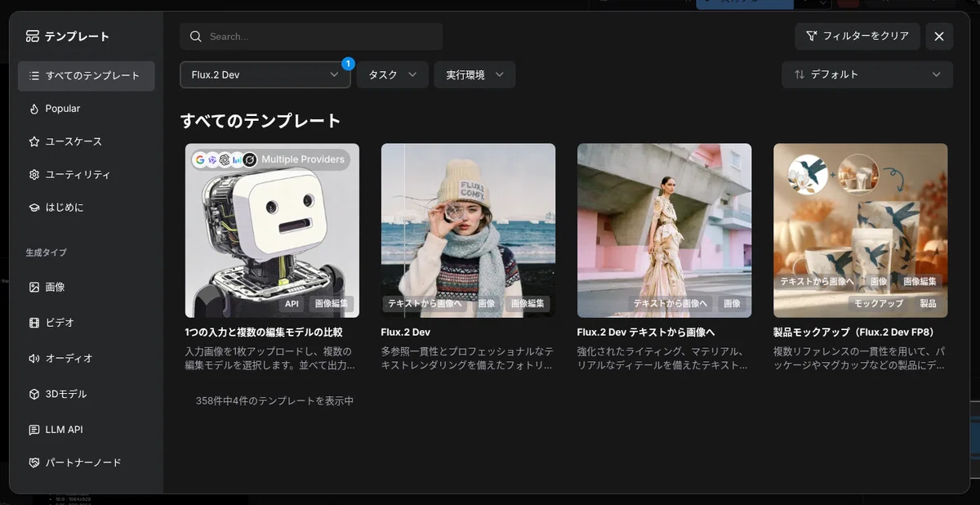Image resolution: width=980 pixels, height=505 pixels.
Task: Close the template dialog with X
Action: click(x=939, y=36)
